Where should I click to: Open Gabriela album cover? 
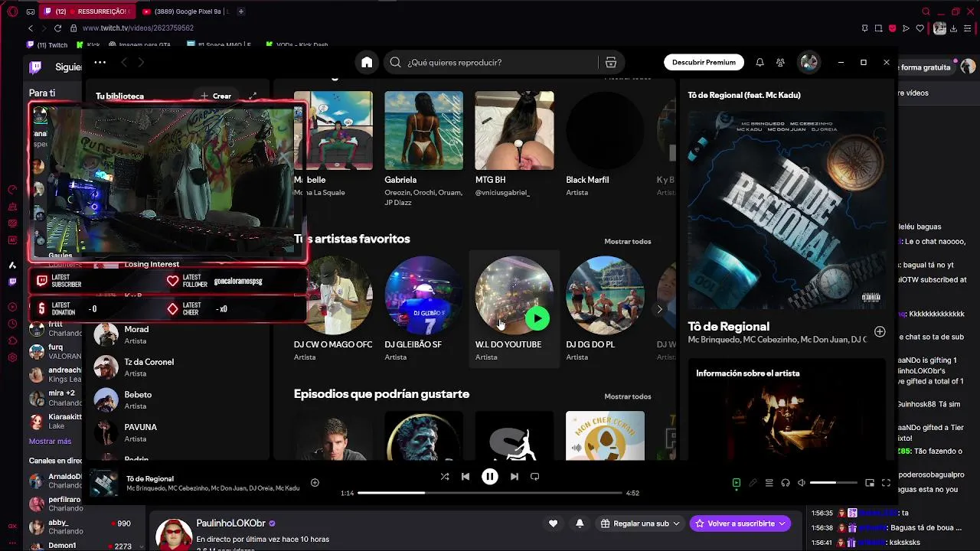pyautogui.click(x=423, y=131)
